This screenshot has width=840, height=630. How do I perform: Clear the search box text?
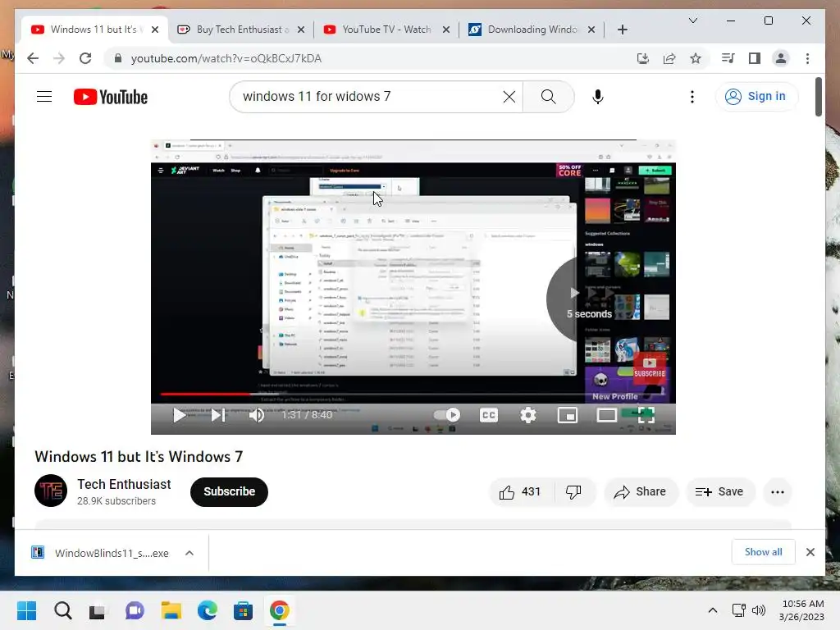(x=509, y=97)
